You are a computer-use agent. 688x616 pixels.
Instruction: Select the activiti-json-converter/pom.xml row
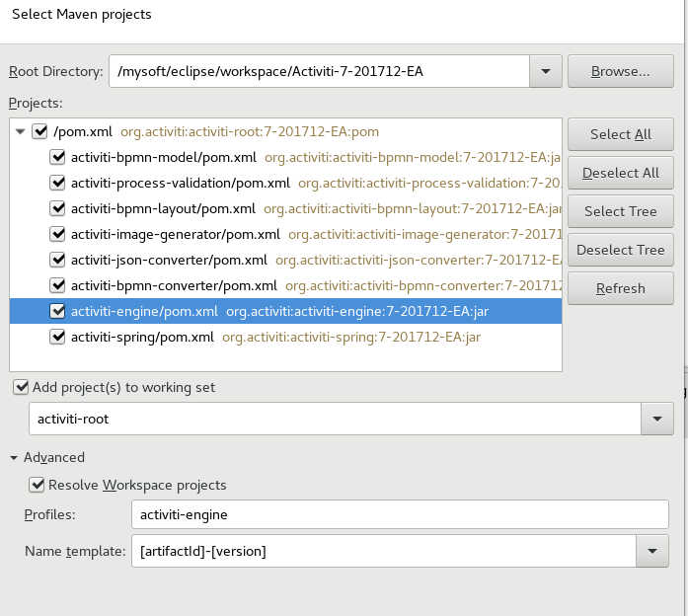click(x=169, y=260)
